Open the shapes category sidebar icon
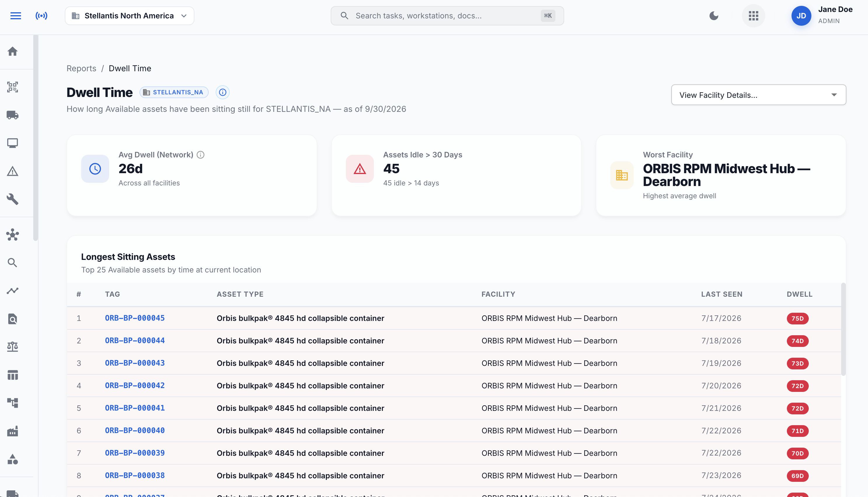This screenshot has width=868, height=497. pos(13,459)
